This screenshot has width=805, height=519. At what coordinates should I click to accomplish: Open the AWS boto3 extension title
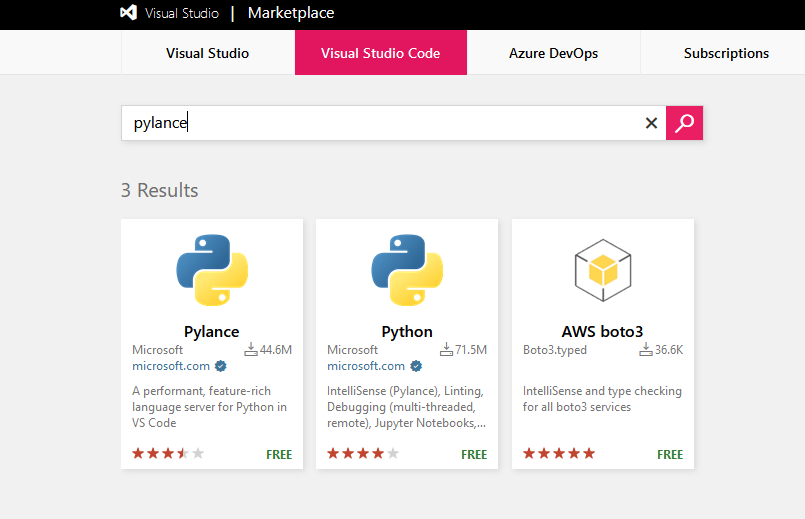(602, 332)
